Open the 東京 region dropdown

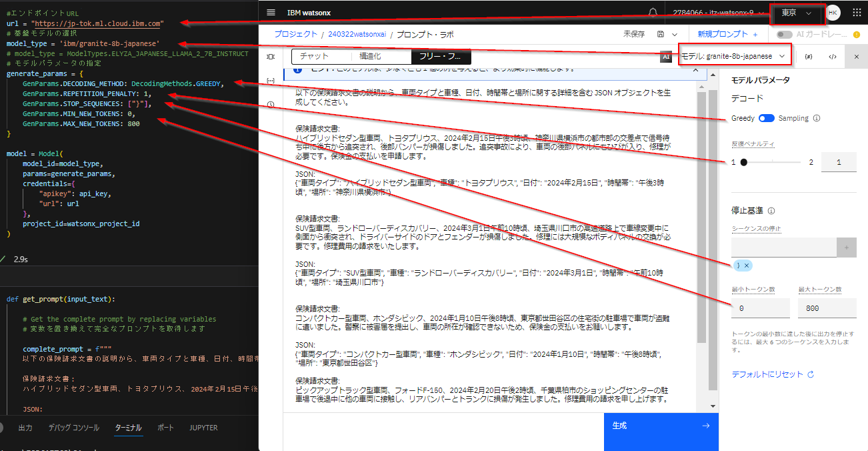coord(797,13)
